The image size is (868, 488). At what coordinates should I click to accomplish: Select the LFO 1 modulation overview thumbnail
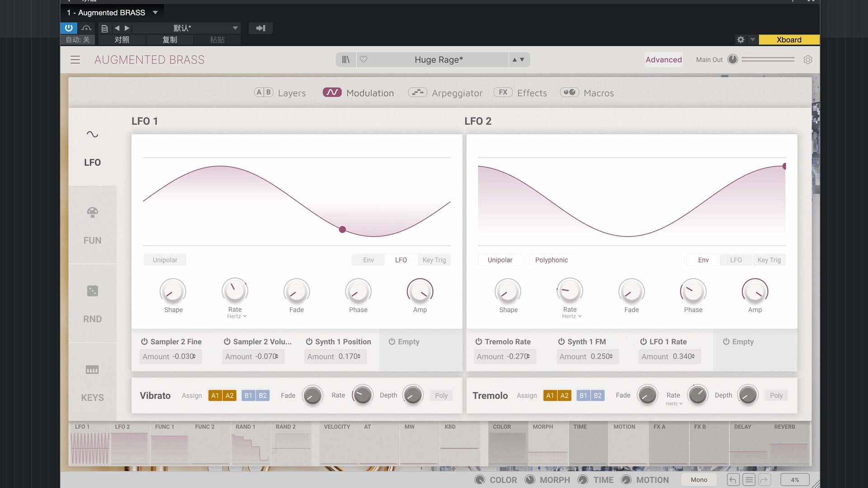pyautogui.click(x=90, y=444)
